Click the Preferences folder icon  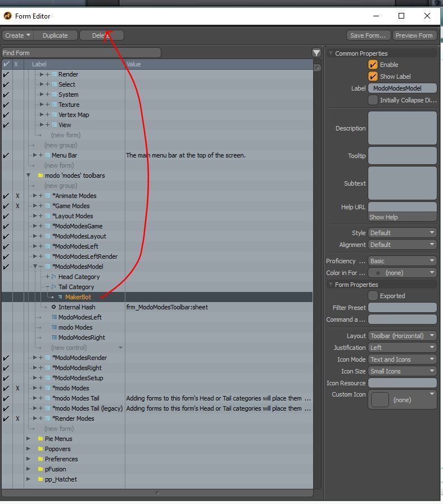(x=40, y=459)
